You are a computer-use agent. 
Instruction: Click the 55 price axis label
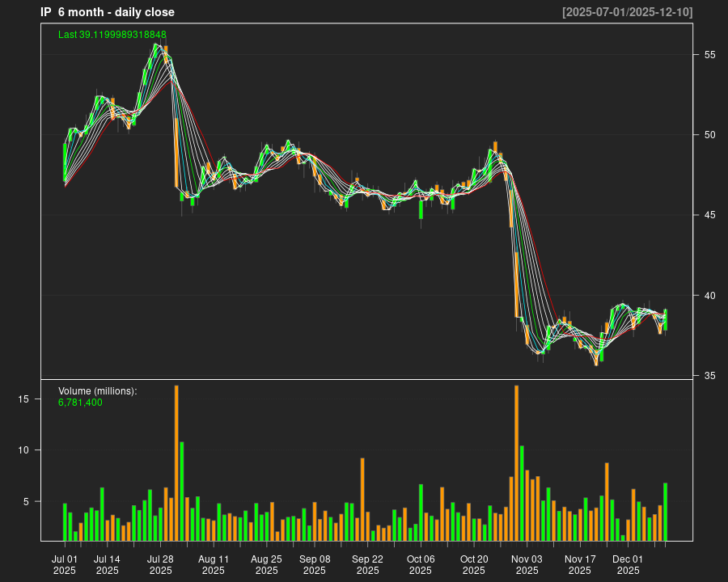709,55
